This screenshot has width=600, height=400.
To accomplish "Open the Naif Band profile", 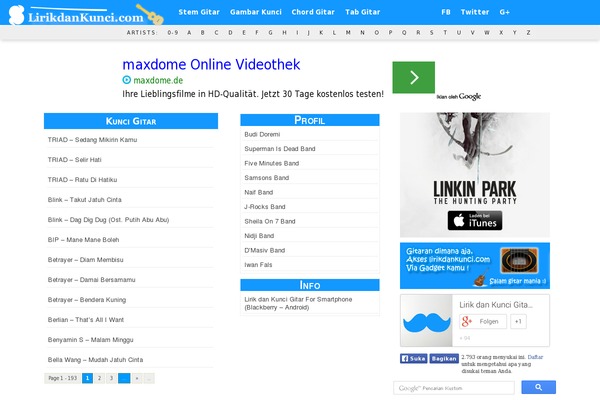I will [x=259, y=192].
